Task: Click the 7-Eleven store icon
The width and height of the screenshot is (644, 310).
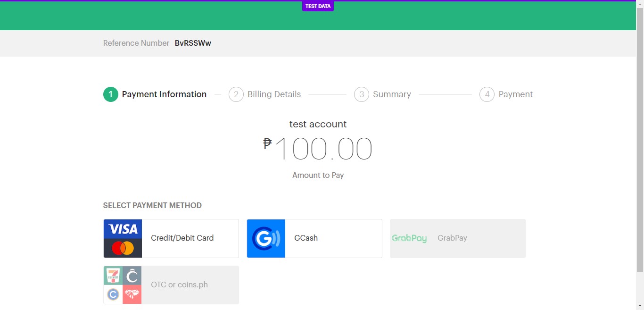Action: click(113, 275)
